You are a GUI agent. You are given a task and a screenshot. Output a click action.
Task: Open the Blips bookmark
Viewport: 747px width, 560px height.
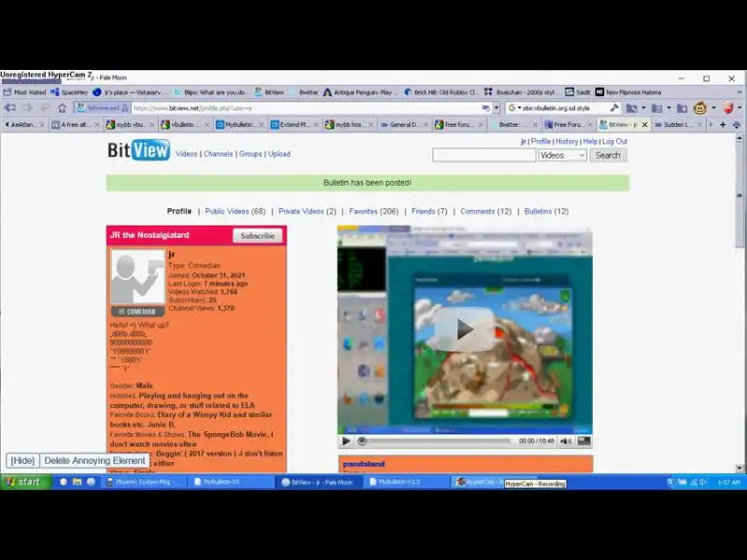coord(210,92)
